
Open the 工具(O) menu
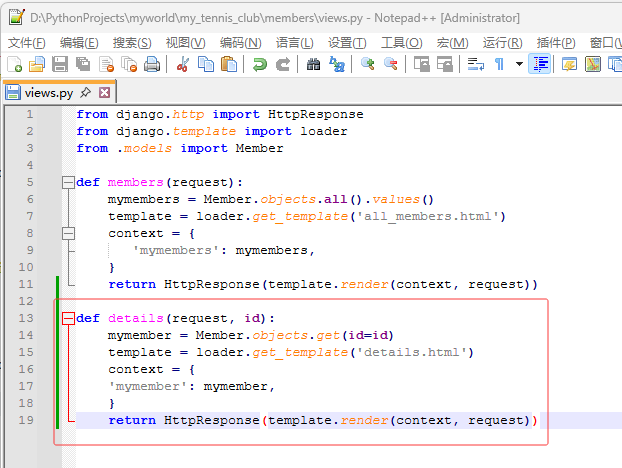[401, 42]
